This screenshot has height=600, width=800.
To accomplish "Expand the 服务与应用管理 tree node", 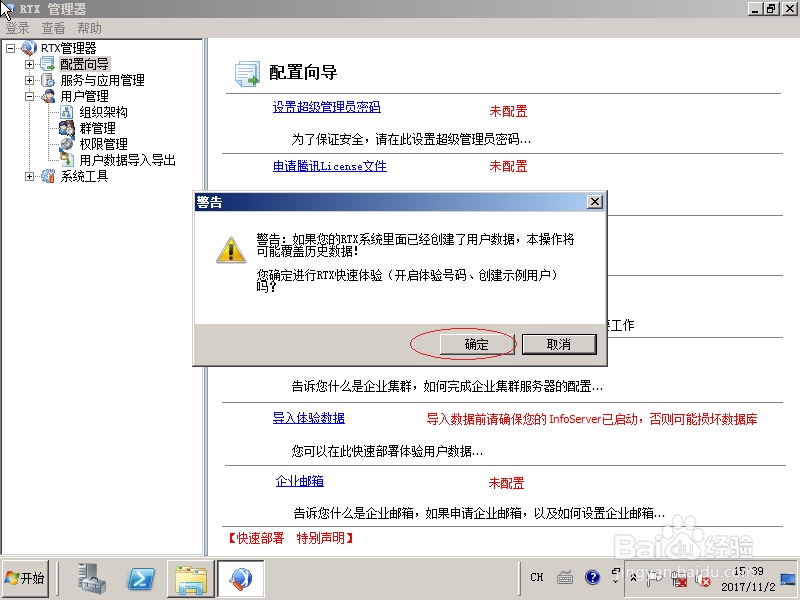I will (29, 80).
